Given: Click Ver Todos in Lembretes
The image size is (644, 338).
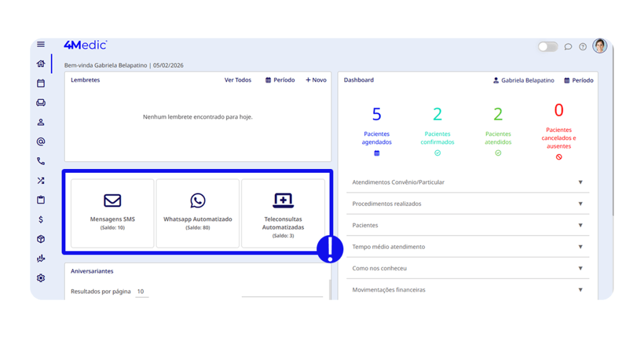Looking at the screenshot, I should click(x=238, y=80).
